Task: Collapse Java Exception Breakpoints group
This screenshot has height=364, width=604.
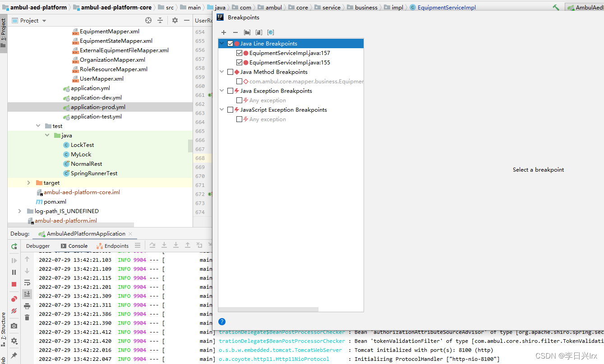Action: 222,91
